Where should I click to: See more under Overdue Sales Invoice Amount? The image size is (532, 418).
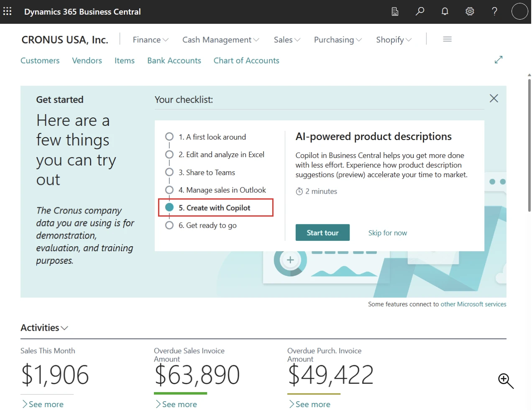click(176, 404)
